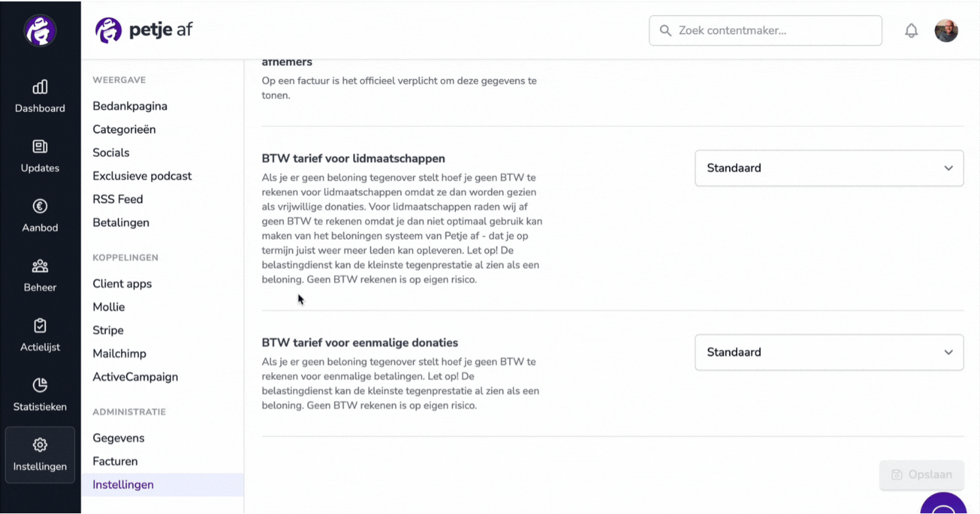Screen dimensions: 980x514
Task: Open Beheer people icon
Action: coord(40,266)
